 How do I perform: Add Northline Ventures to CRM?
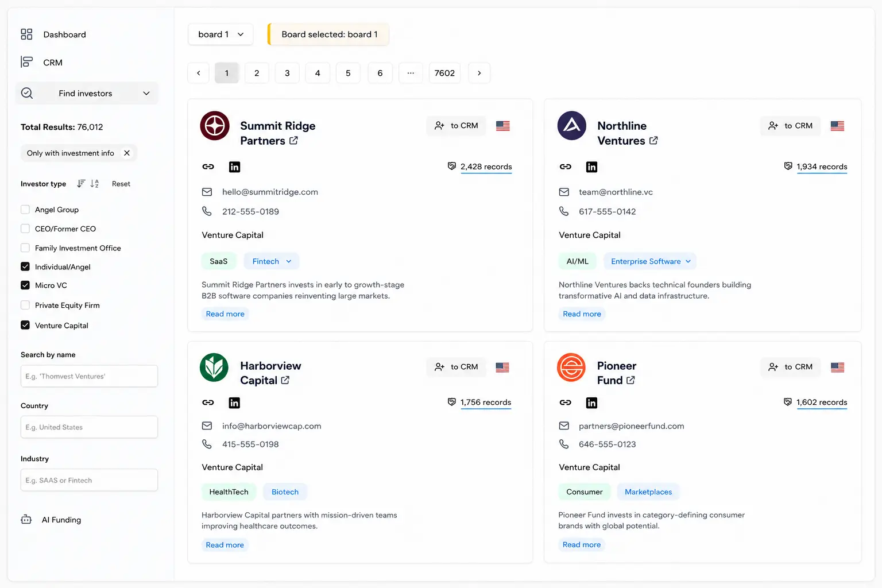(x=791, y=126)
